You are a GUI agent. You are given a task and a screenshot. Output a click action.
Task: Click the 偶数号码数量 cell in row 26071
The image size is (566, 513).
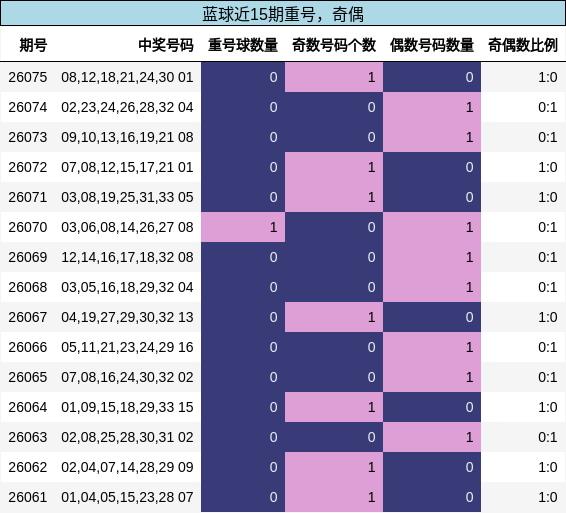coord(432,197)
